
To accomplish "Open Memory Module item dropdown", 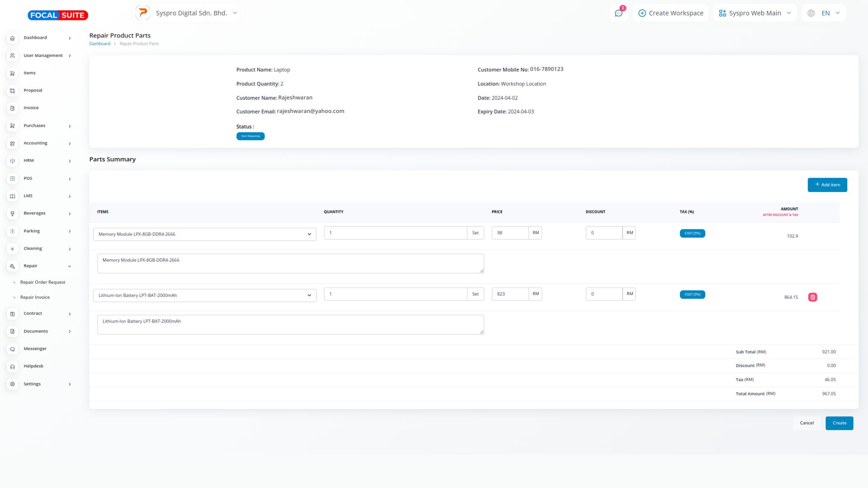I will [204, 234].
